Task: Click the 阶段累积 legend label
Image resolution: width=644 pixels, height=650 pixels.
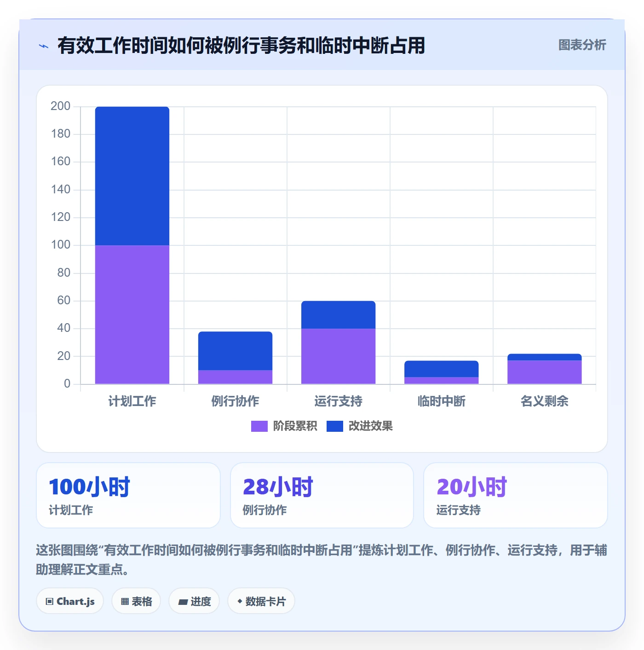Action: (295, 426)
